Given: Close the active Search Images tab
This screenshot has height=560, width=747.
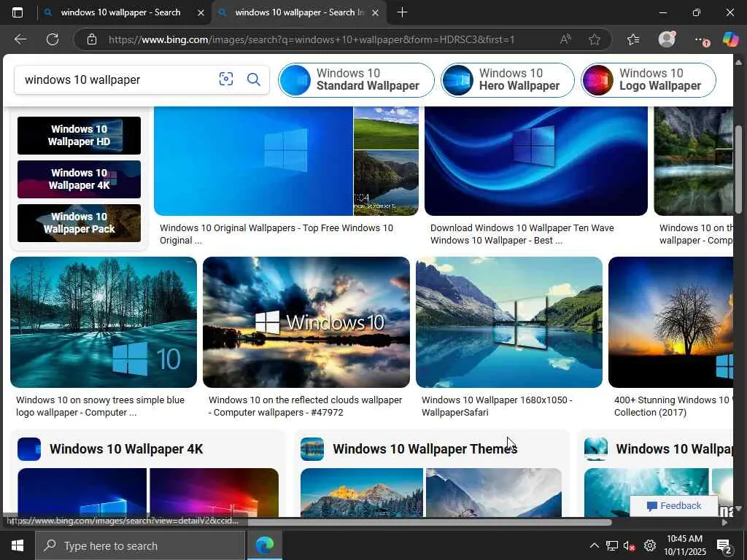Looking at the screenshot, I should [x=376, y=13].
